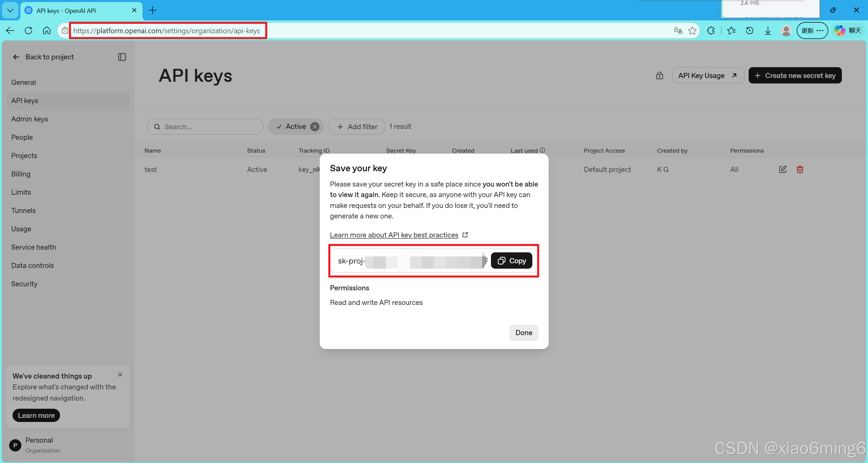This screenshot has width=868, height=463.
Task: Delete the test API key
Action: click(x=800, y=169)
